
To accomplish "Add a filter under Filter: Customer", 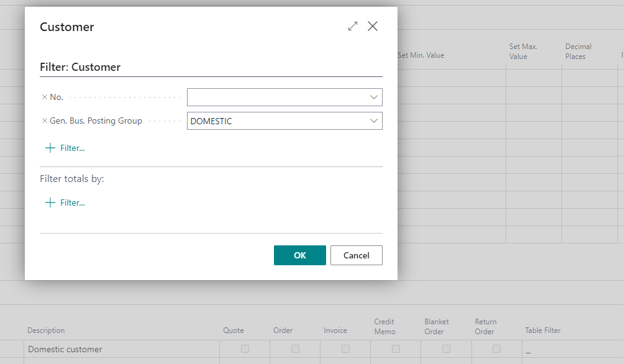I will tap(65, 148).
